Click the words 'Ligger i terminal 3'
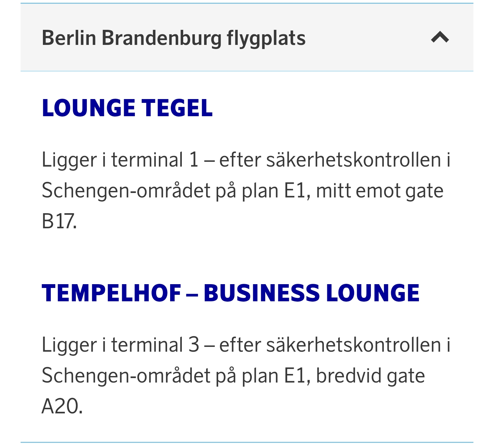The height and width of the screenshot is (448, 494). [x=120, y=345]
